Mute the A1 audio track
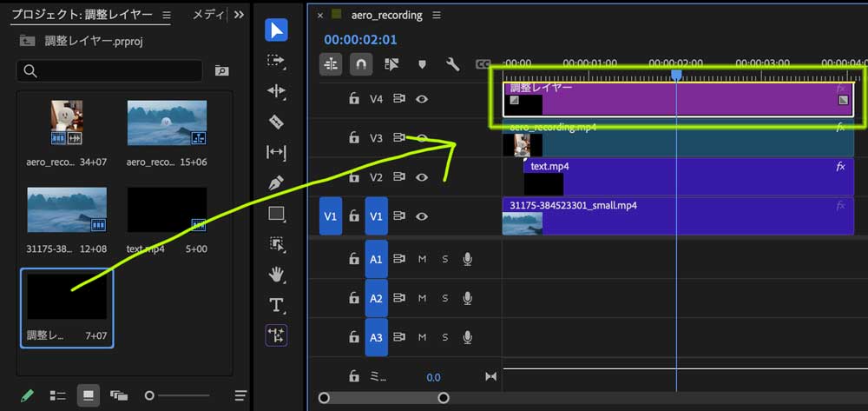This screenshot has width=868, height=411. click(423, 259)
